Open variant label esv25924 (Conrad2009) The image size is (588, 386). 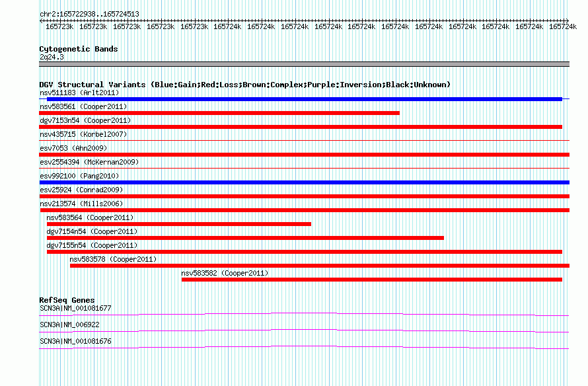81,190
